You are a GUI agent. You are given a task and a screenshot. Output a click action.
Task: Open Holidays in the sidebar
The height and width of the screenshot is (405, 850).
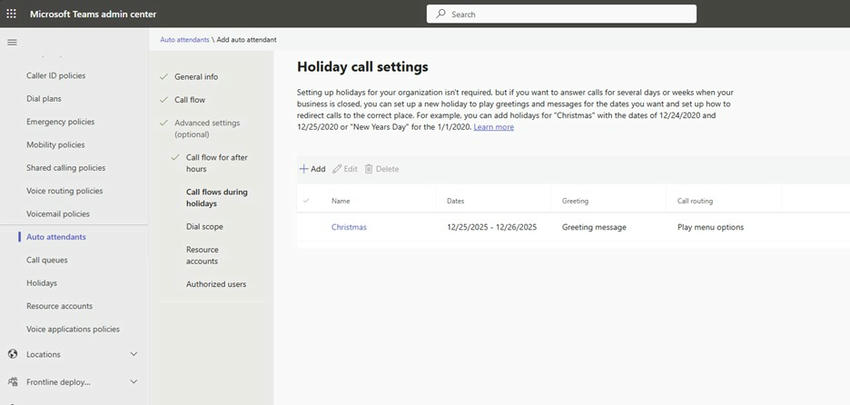(42, 283)
